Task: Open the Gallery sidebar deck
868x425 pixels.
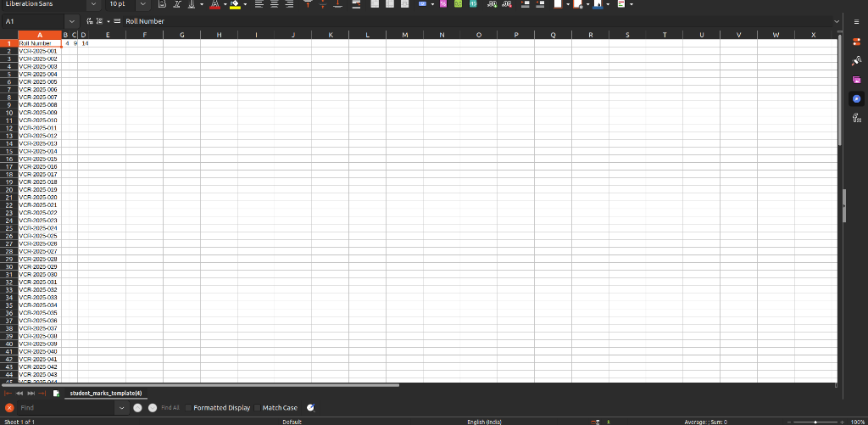Action: click(x=856, y=80)
